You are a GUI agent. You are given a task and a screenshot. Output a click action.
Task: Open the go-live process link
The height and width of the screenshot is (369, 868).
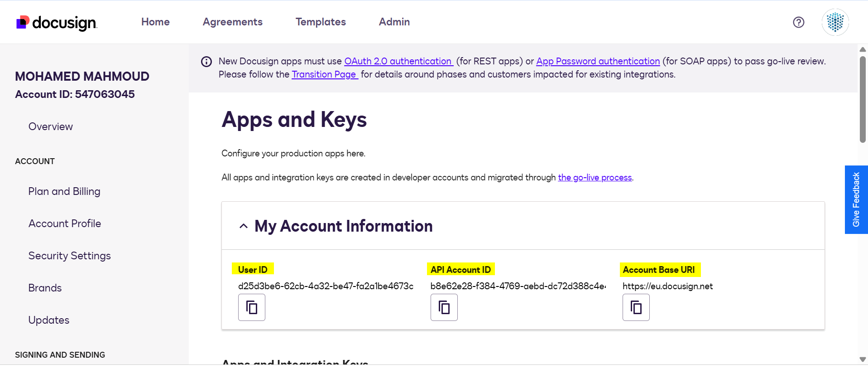tap(595, 177)
